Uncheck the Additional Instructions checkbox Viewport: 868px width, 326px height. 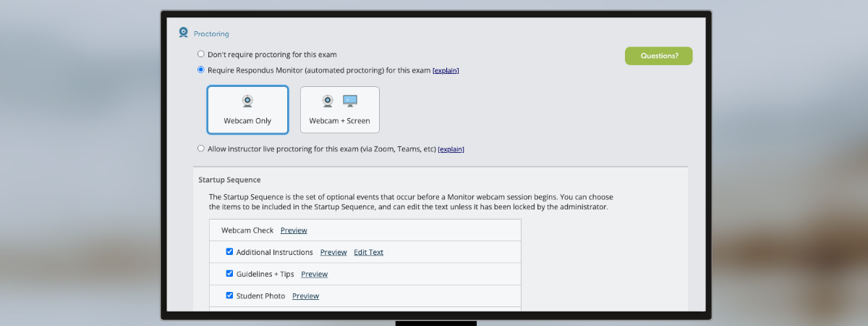(x=229, y=252)
